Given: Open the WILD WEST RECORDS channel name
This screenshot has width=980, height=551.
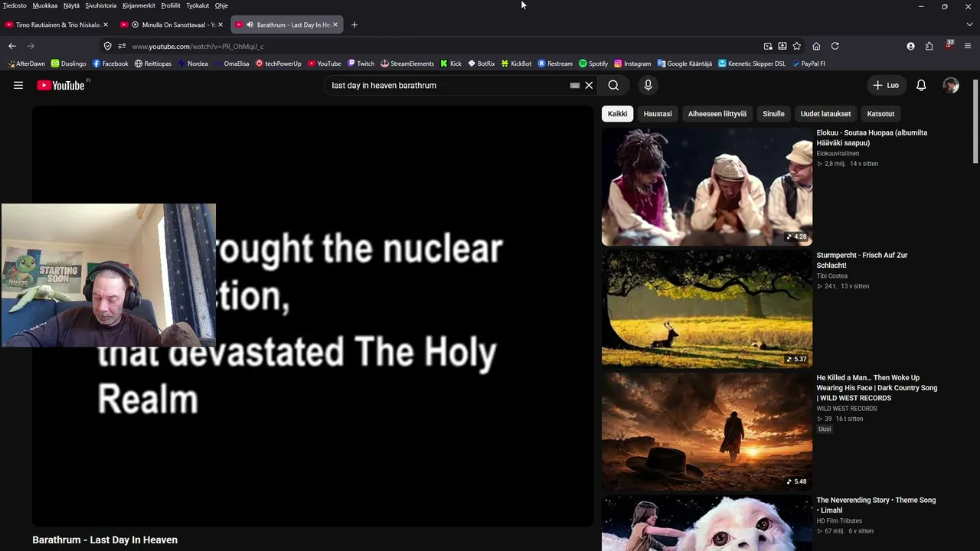Looking at the screenshot, I should (847, 409).
